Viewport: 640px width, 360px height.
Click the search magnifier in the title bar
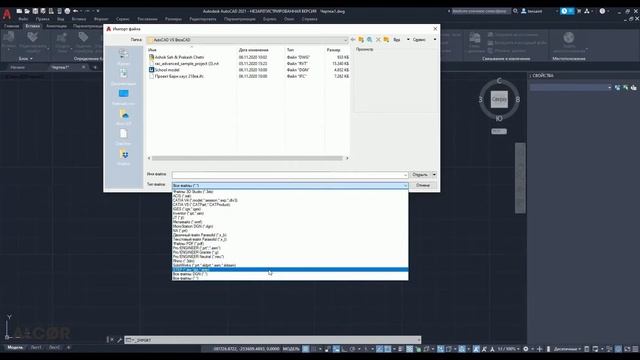coord(516,11)
